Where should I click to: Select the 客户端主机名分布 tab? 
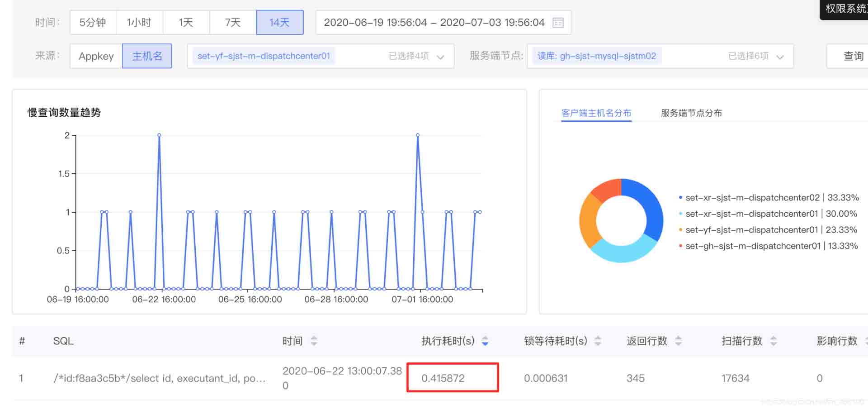(596, 113)
